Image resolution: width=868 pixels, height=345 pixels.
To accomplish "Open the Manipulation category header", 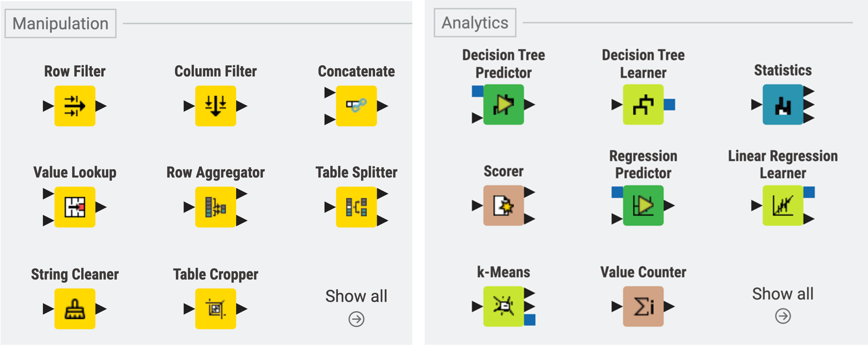I will tap(60, 23).
